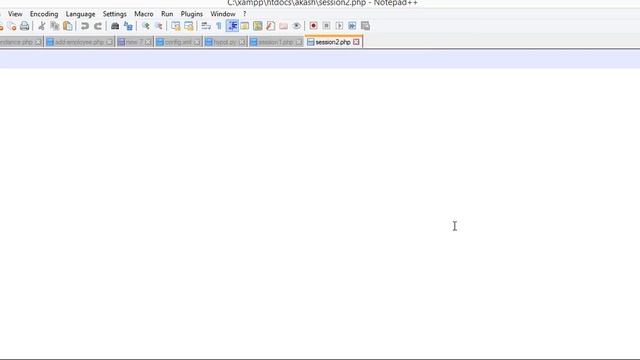Show the Function List panel icon
Viewport: 640px width, 360px height.
tap(271, 26)
